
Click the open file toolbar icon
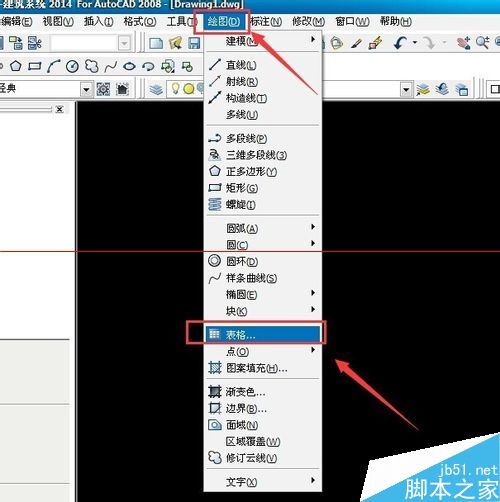[175, 43]
